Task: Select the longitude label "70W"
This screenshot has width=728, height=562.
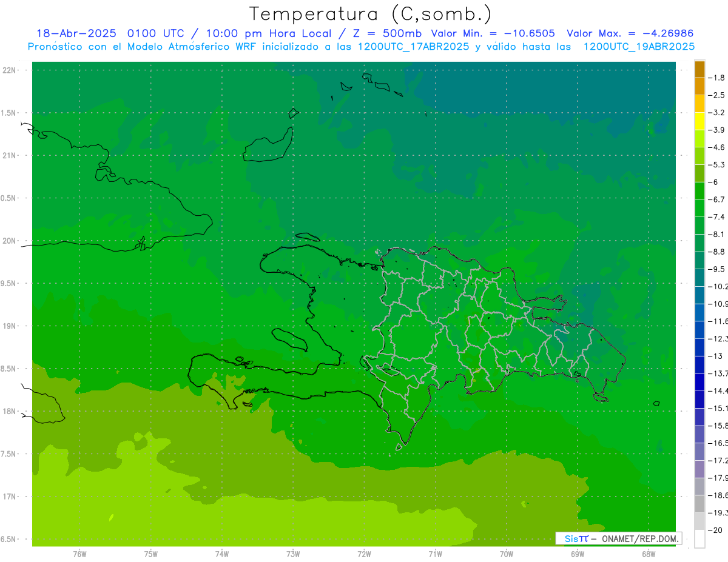Action: (507, 554)
